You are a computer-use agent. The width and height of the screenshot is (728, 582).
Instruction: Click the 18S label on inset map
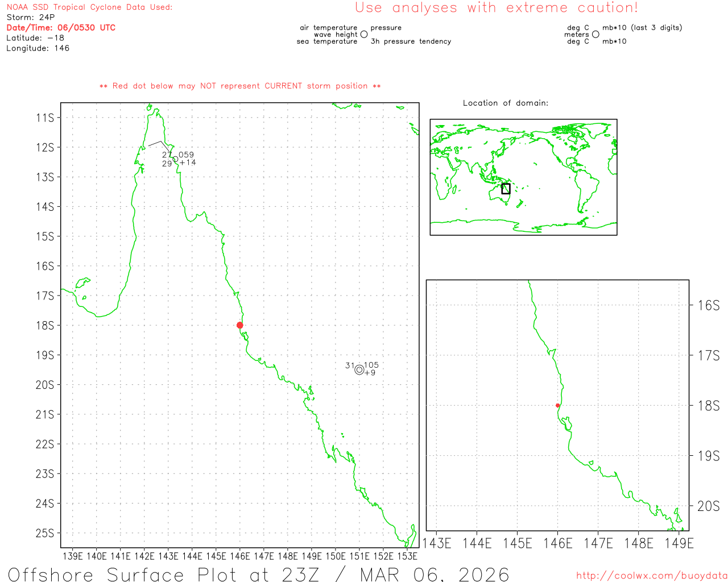[709, 406]
